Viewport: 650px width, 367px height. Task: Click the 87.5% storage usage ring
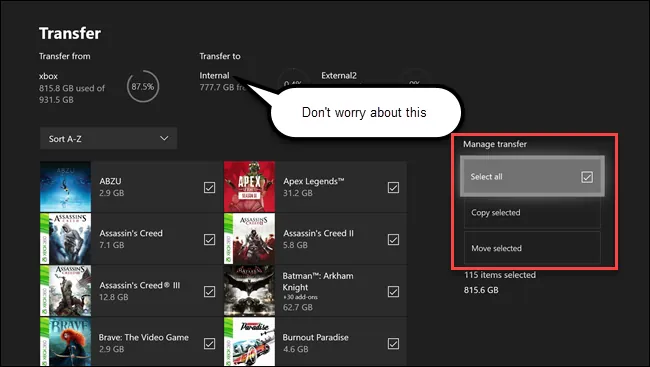[143, 86]
